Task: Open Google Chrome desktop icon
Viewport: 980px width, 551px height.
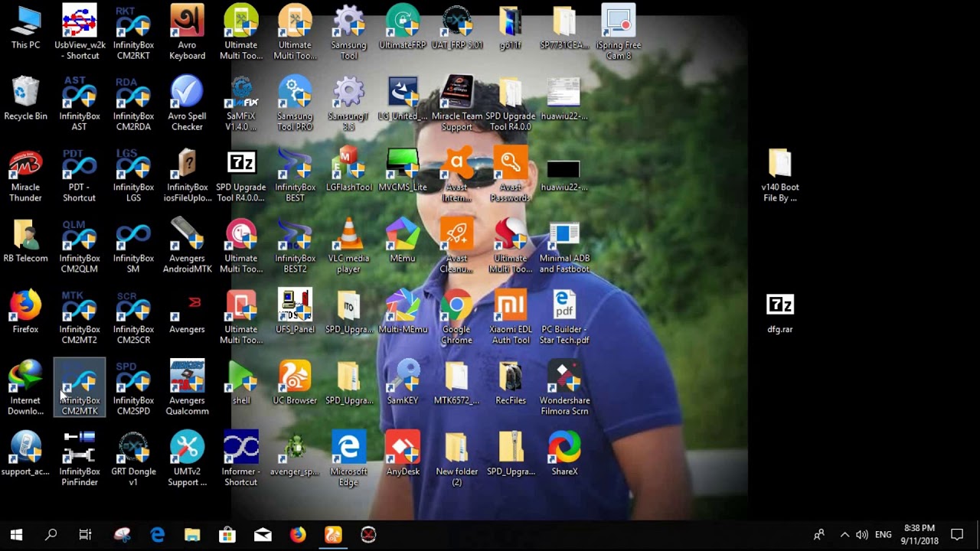Action: point(457,318)
